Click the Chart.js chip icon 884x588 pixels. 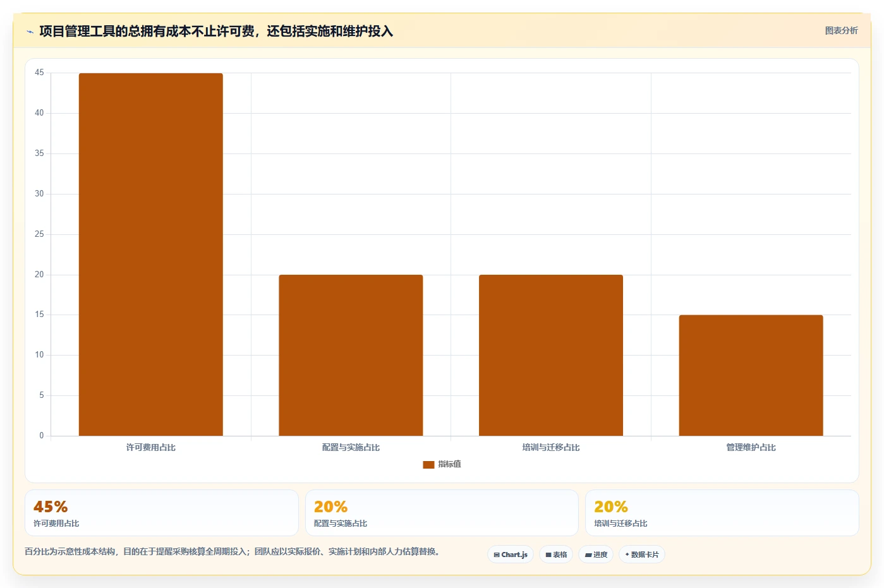497,555
